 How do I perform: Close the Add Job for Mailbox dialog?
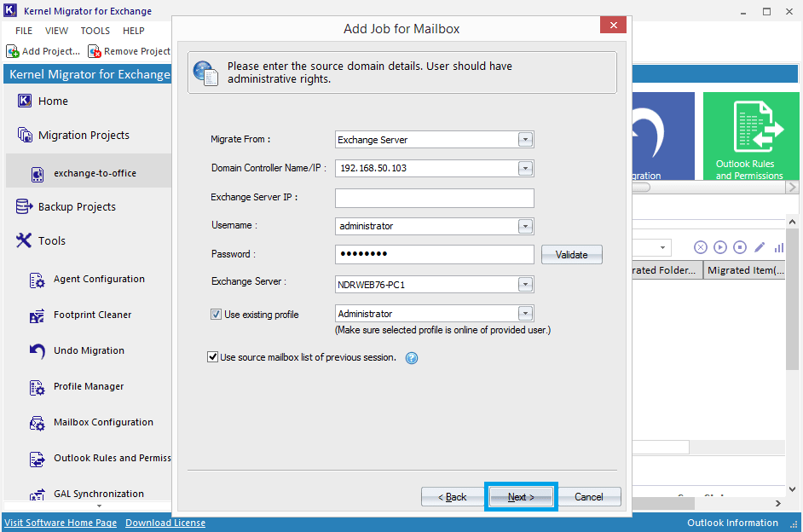pos(613,25)
